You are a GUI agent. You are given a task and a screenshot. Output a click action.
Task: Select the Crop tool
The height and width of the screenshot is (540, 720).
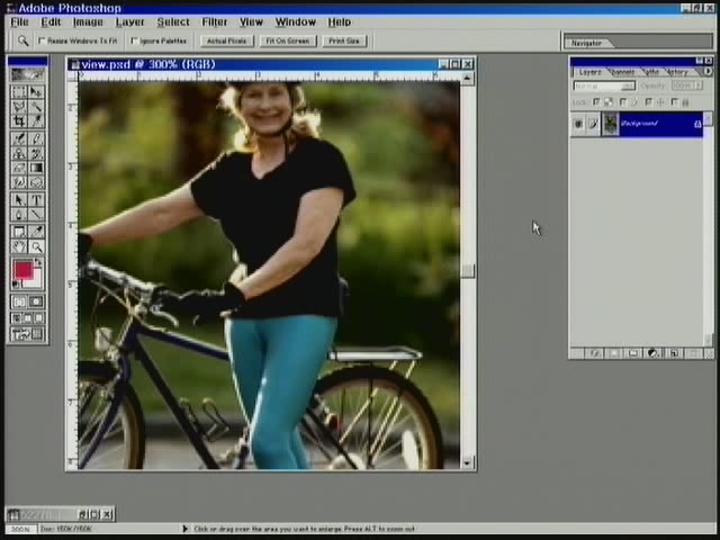(19, 121)
